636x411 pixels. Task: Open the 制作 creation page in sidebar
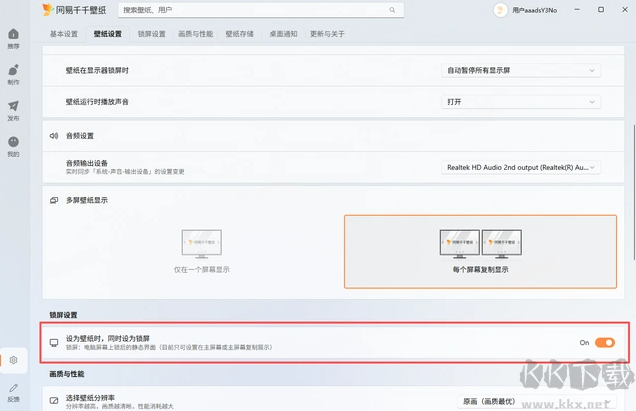coord(13,74)
